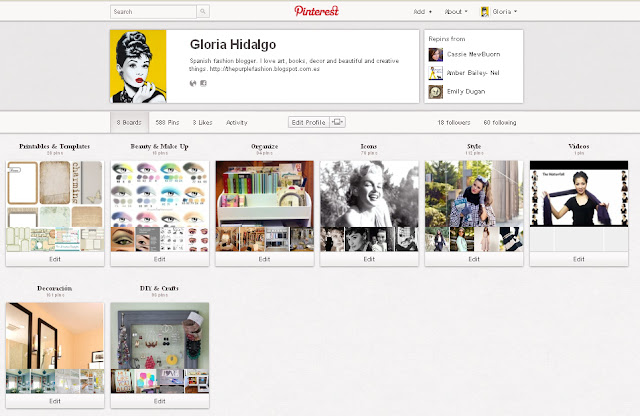This screenshot has height=416, width=640.
Task: Expand the Gloria account dropdown
Action: point(504,12)
